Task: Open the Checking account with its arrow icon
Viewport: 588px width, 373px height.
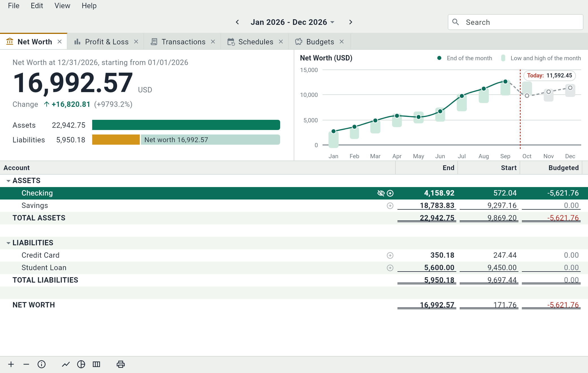Action: pos(390,193)
